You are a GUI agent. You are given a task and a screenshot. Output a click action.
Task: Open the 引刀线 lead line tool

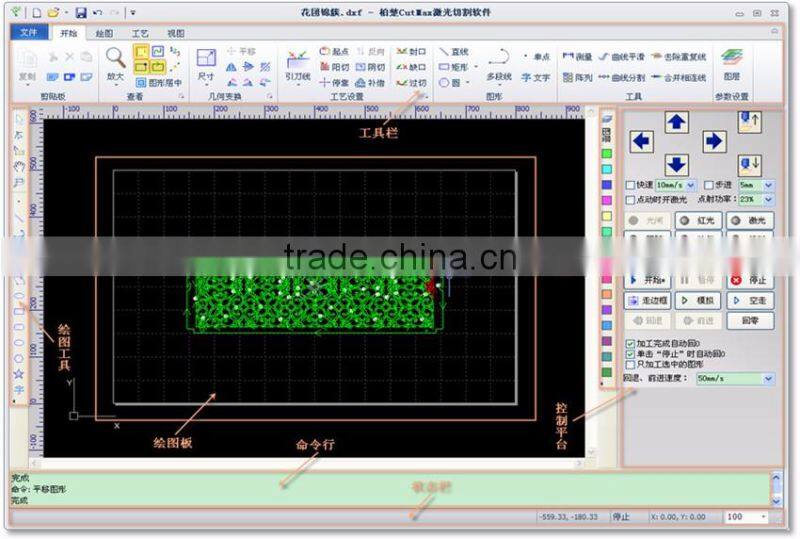[x=297, y=62]
